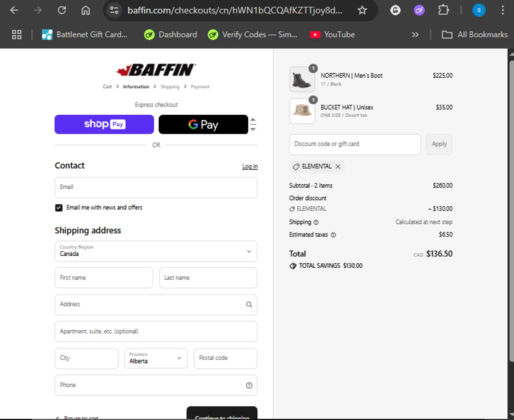The height and width of the screenshot is (420, 514).
Task: Click Continue to shipping button
Action: coord(222,413)
